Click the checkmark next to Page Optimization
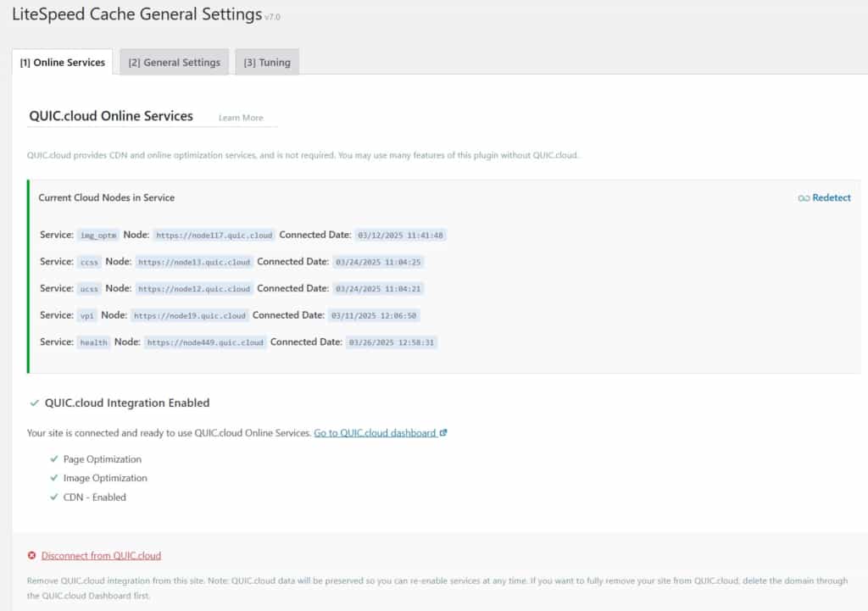868x611 pixels. [55, 458]
